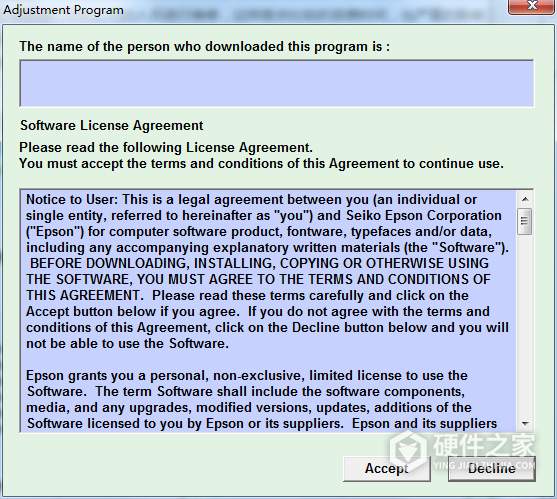Click the 'Software License Agreement' heading

coord(112,125)
